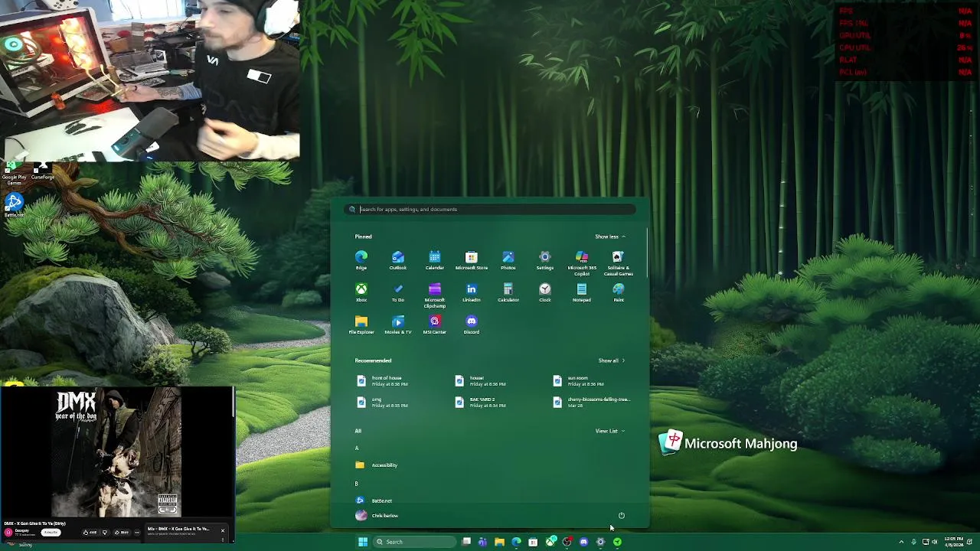This screenshot has height=551, width=980.
Task: Jump to letter A in apps list
Action: coord(357,448)
